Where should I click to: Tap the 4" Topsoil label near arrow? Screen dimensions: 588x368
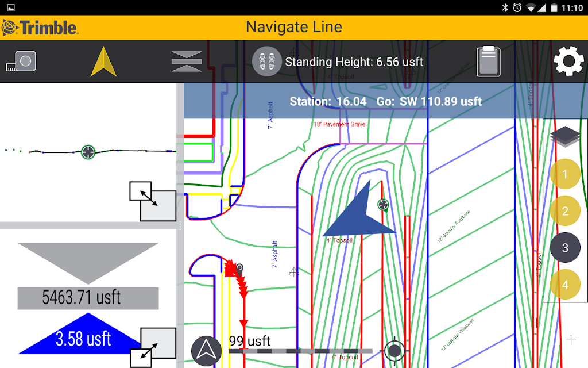(x=339, y=240)
